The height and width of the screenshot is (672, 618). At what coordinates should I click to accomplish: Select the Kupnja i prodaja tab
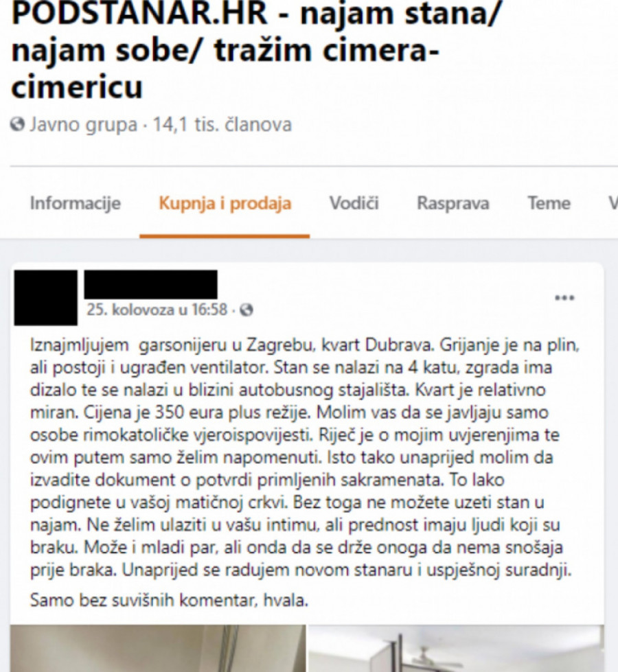(225, 203)
